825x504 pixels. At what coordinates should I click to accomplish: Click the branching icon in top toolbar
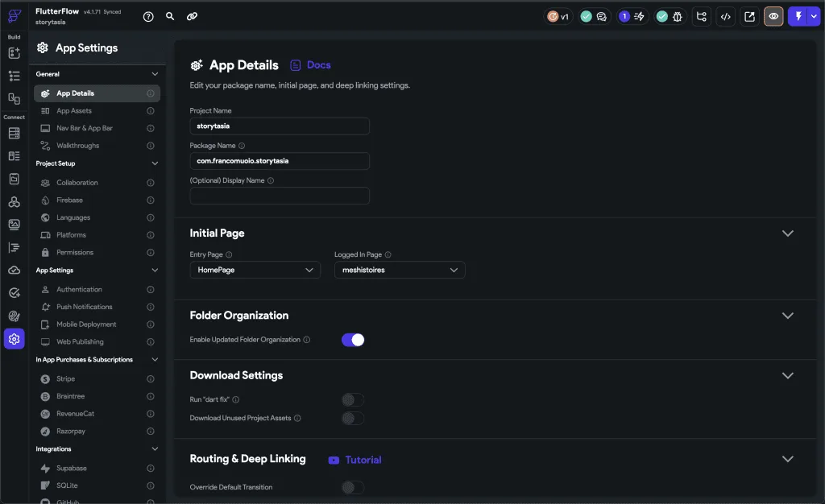click(x=701, y=16)
